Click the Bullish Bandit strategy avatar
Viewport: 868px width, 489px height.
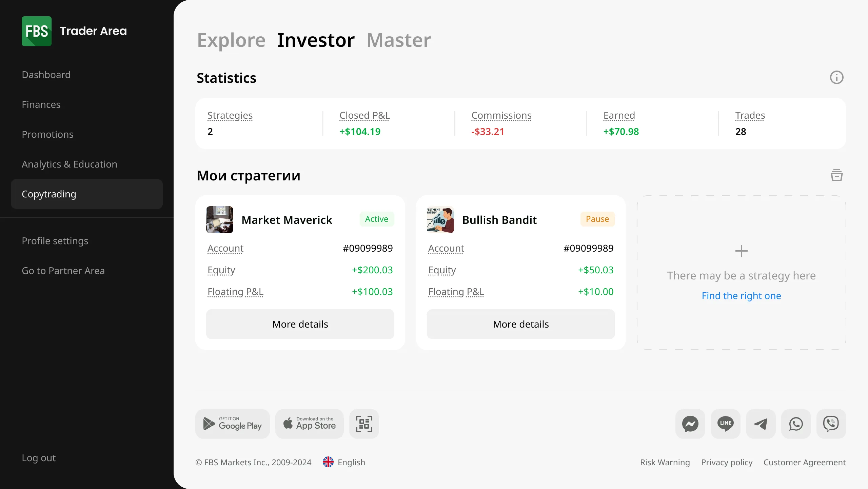tap(440, 220)
